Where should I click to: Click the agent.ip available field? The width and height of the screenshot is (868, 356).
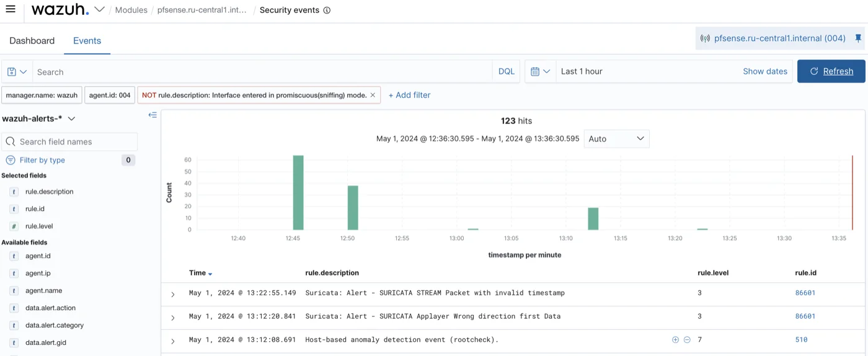38,274
